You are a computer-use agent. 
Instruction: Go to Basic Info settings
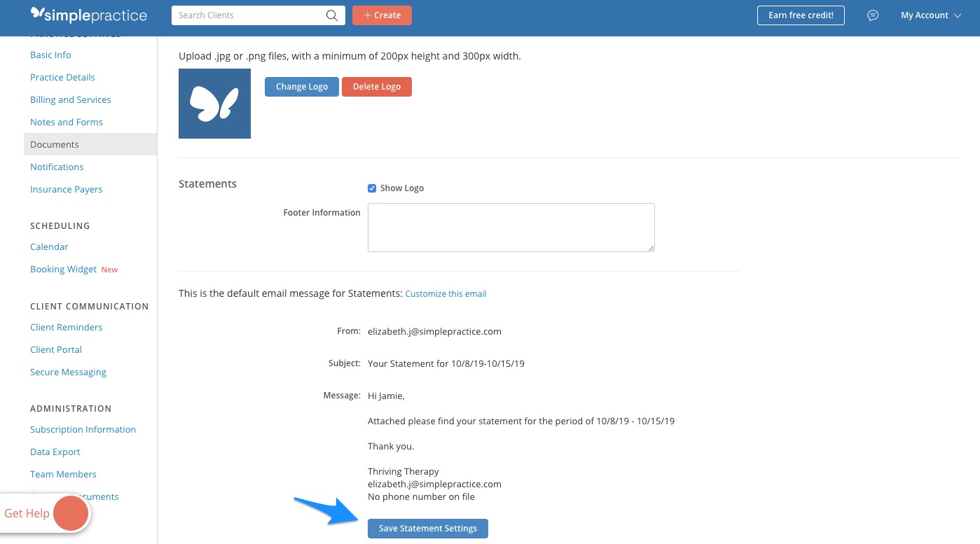click(x=50, y=55)
